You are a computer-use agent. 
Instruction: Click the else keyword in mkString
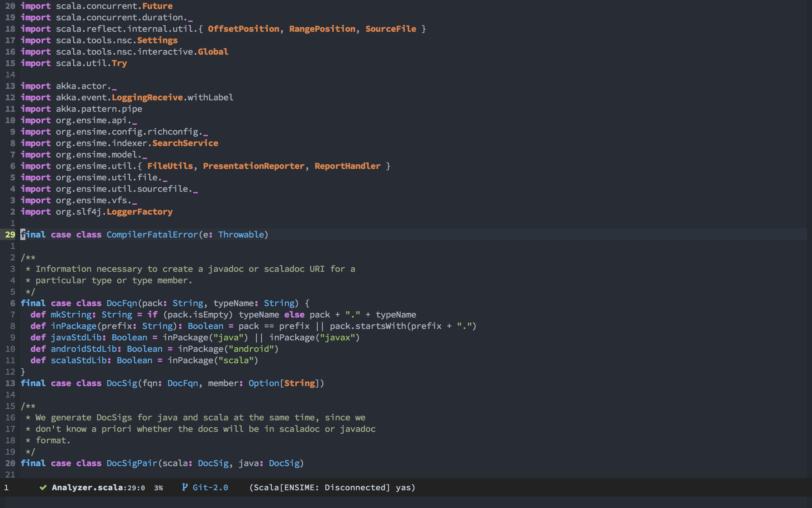[x=294, y=314]
